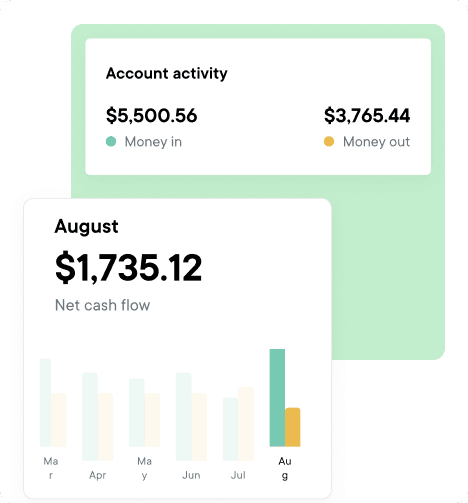Click the $5,500.56 money in amount
The image size is (468, 503).
pos(152,115)
